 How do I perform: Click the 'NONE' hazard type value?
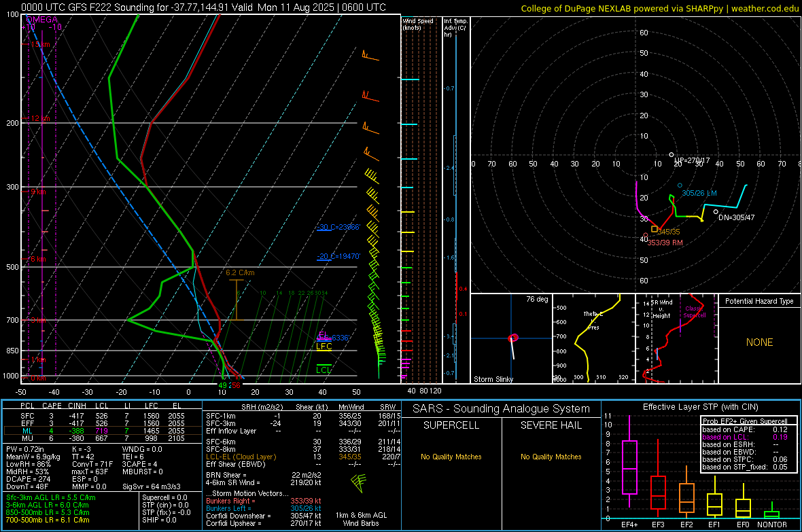click(760, 342)
